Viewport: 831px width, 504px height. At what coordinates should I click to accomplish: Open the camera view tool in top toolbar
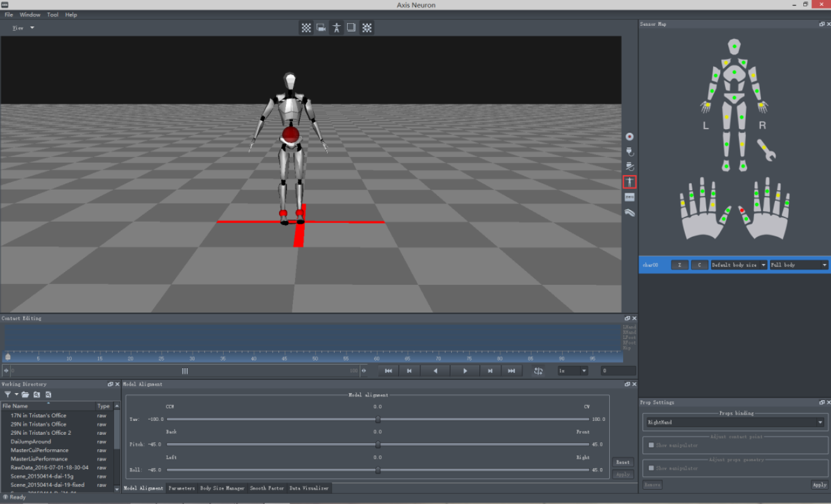tap(321, 27)
